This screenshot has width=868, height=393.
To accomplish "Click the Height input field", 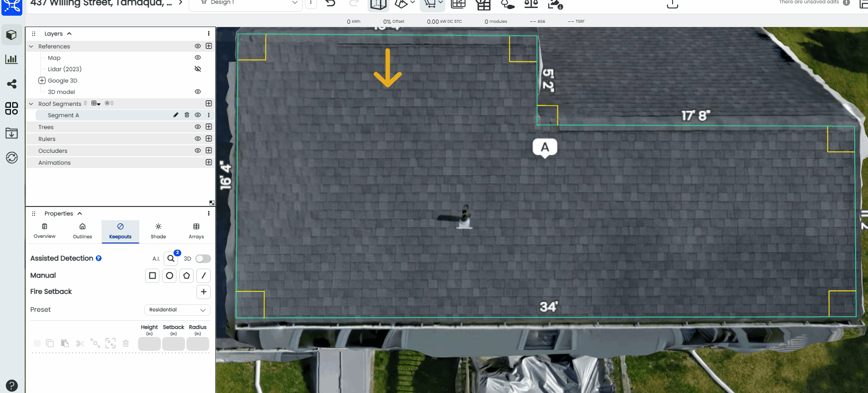I will tap(149, 344).
